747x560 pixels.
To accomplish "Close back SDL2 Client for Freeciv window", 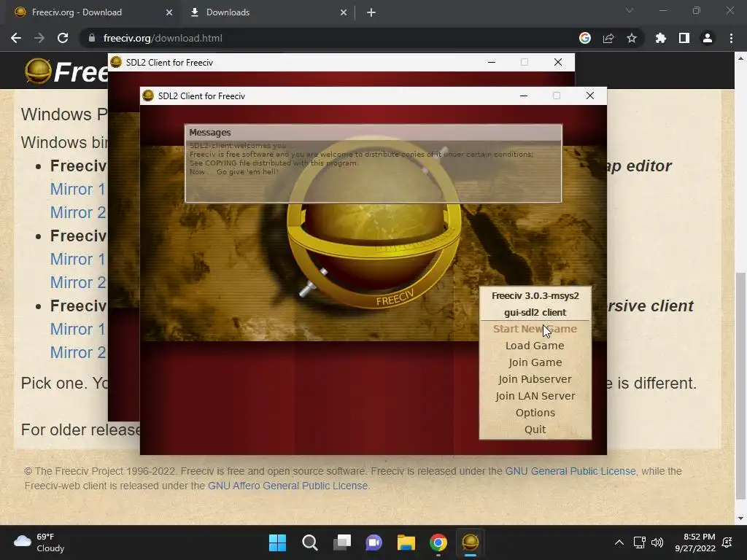I will 558,63.
